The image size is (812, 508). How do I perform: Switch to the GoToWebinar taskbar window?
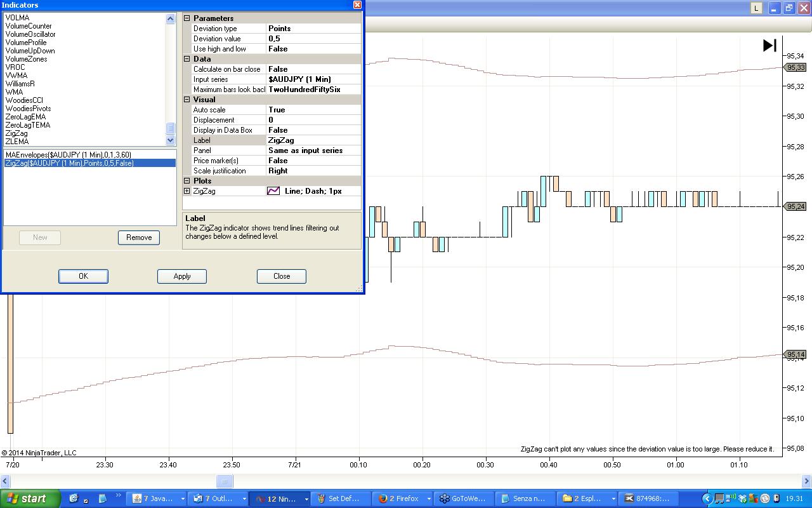[x=463, y=498]
